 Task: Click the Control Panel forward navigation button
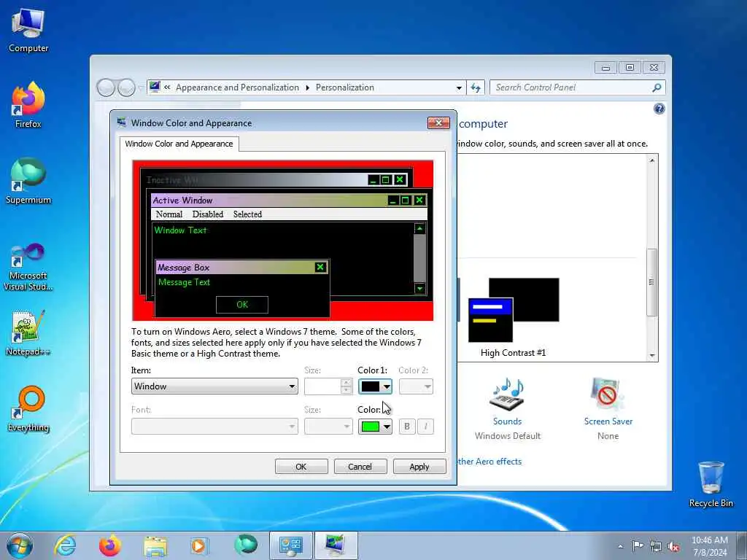(126, 87)
